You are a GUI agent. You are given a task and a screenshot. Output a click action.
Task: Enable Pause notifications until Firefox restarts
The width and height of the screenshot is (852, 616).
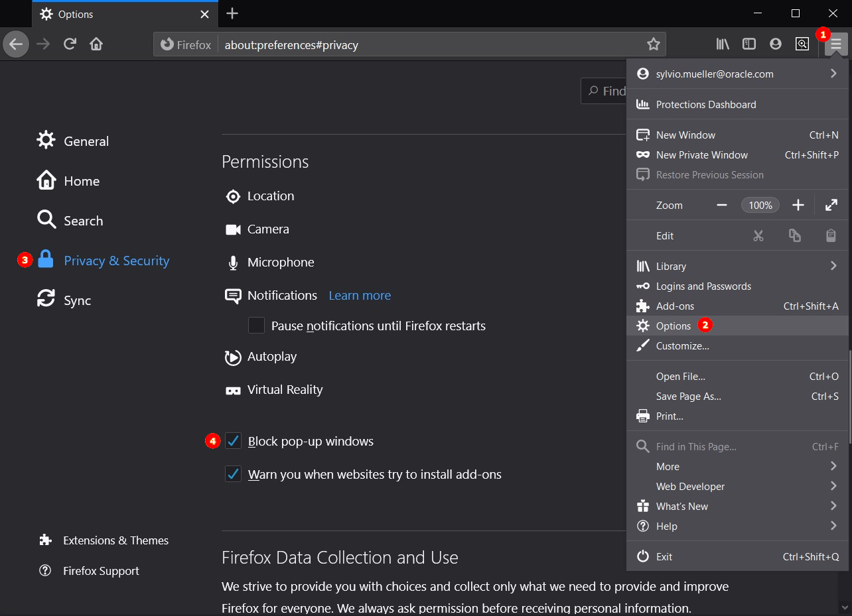point(256,326)
